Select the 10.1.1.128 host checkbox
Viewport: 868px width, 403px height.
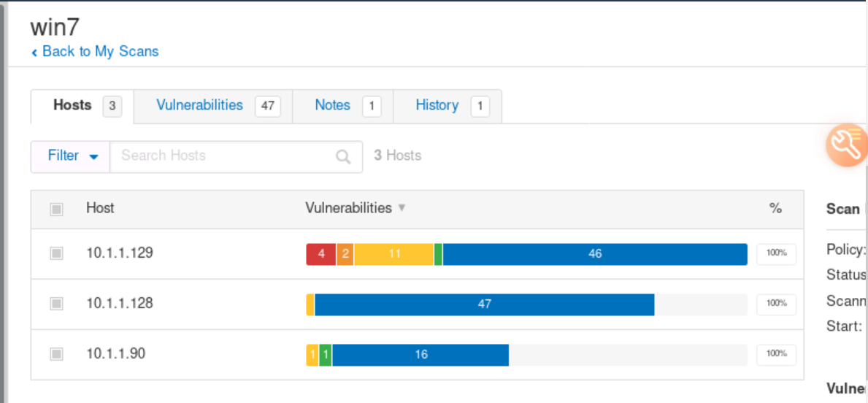pyautogui.click(x=56, y=304)
